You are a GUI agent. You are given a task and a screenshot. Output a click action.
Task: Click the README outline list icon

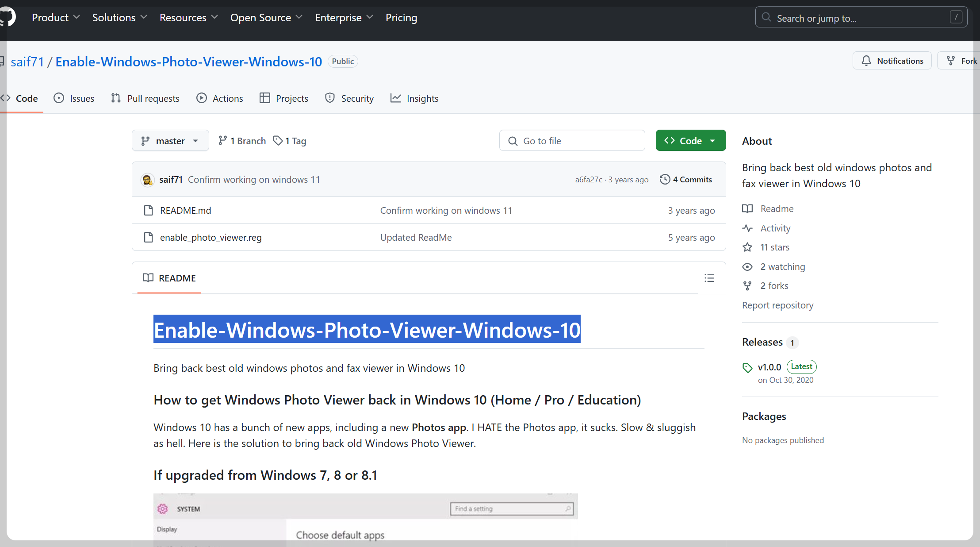click(x=709, y=278)
